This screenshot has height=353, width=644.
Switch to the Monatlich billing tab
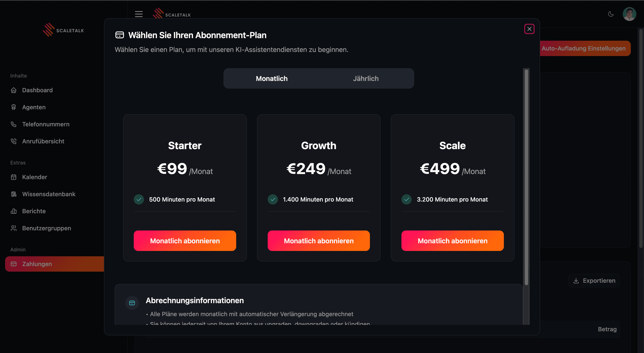[272, 78]
